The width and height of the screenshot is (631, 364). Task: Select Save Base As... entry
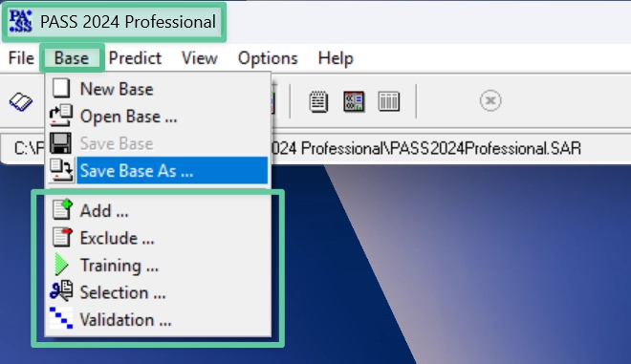(x=158, y=171)
